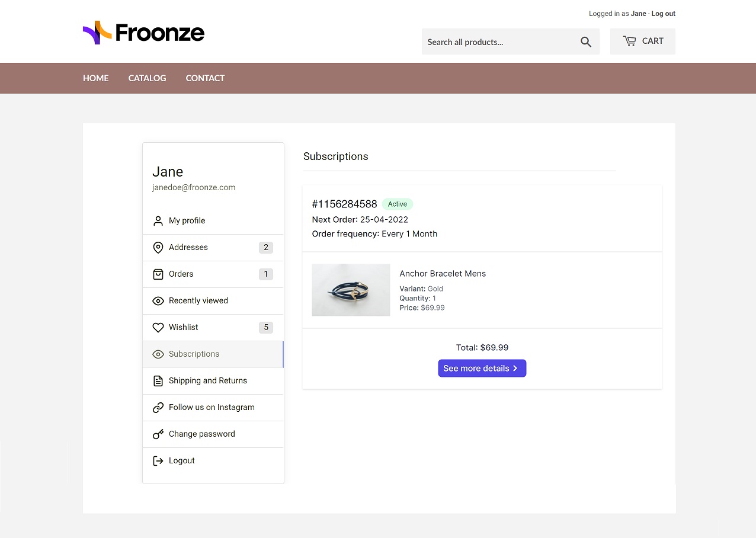The image size is (756, 538).
Task: Open the Addresses section
Action: 213,248
